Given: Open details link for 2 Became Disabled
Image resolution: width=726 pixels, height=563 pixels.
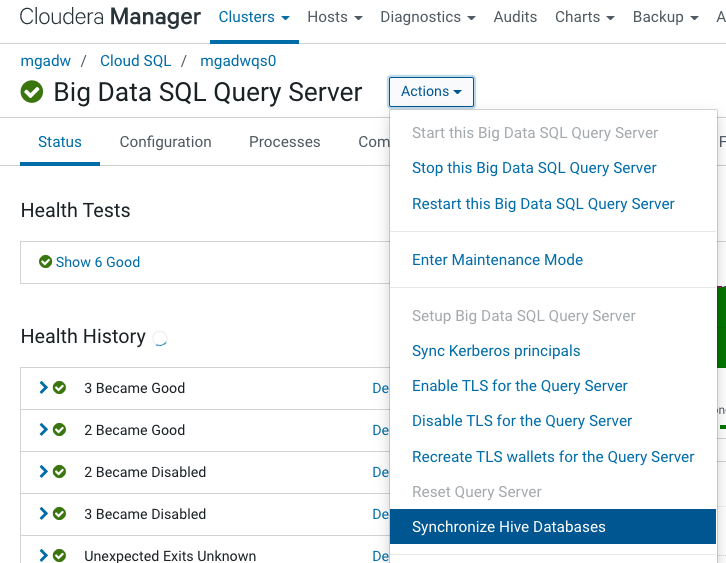Looking at the screenshot, I should click(381, 472).
